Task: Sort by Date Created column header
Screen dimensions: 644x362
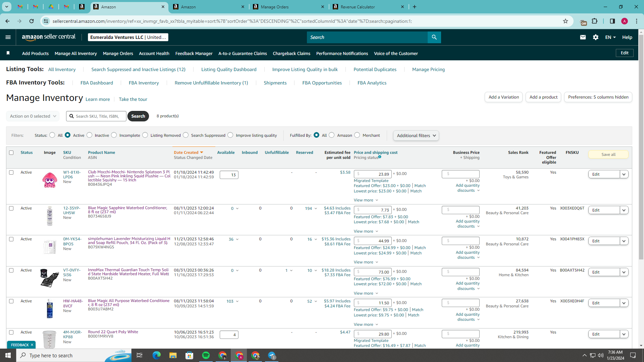Action: point(188,153)
